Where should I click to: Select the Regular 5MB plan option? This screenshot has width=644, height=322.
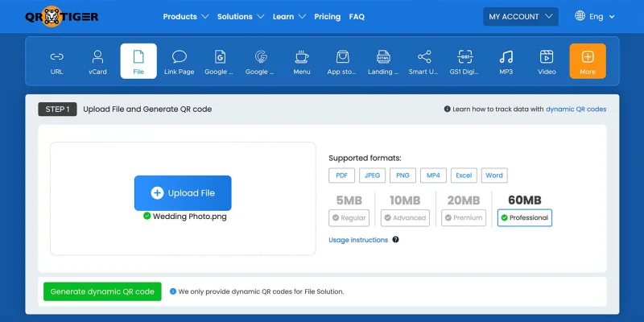click(349, 217)
